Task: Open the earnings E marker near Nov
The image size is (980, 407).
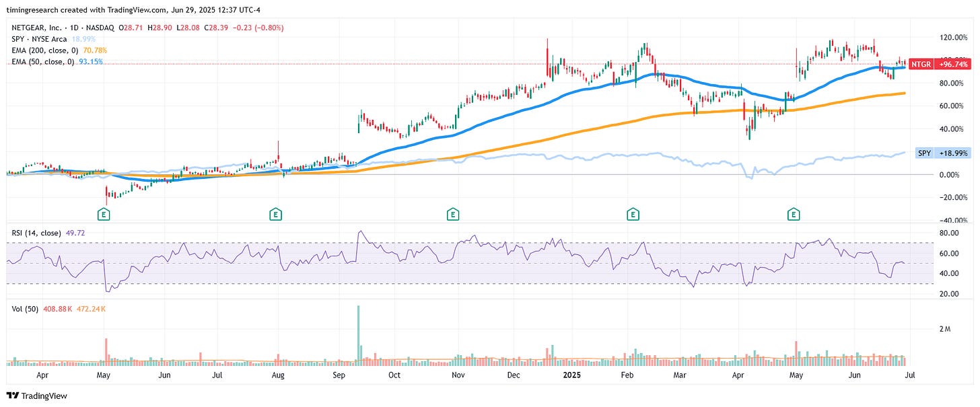Action: tap(453, 215)
